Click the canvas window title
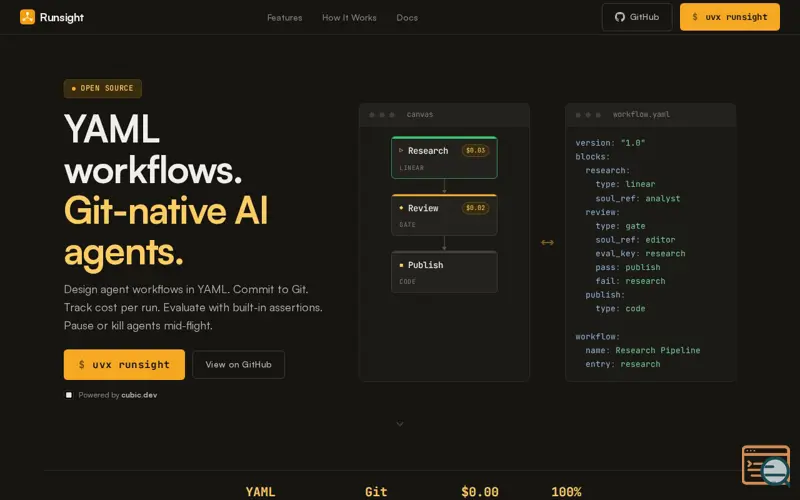 click(x=420, y=114)
